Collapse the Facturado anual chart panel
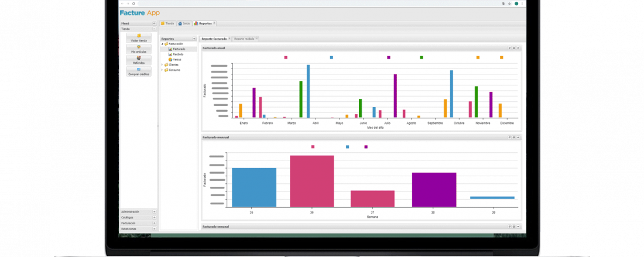This screenshot has height=257, width=644. coord(518,48)
